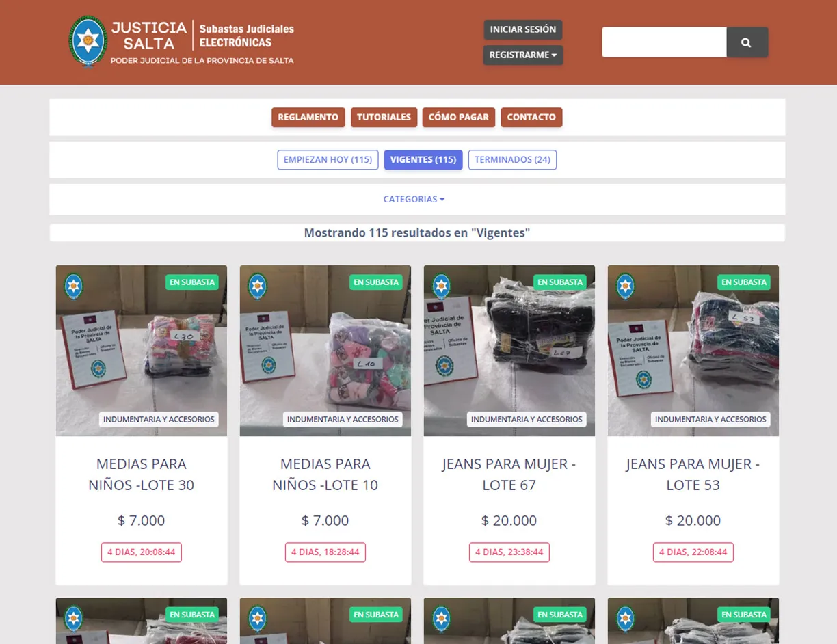Click the crest badge on Lote 67 image
This screenshot has width=837, height=644.
pyautogui.click(x=441, y=286)
